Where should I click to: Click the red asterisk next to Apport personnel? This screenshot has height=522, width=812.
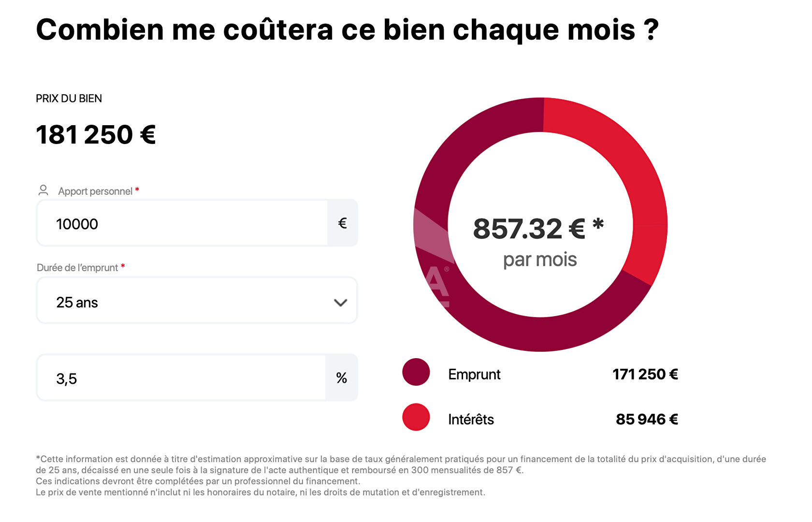point(137,190)
